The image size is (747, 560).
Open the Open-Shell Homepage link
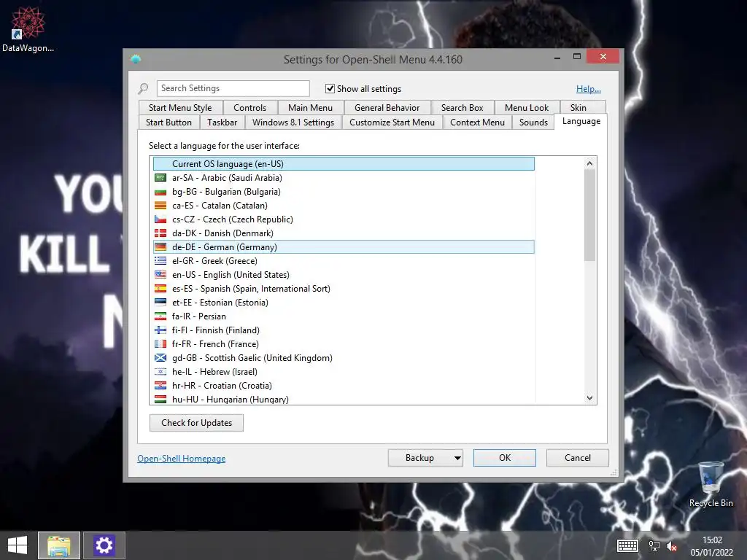pos(182,459)
